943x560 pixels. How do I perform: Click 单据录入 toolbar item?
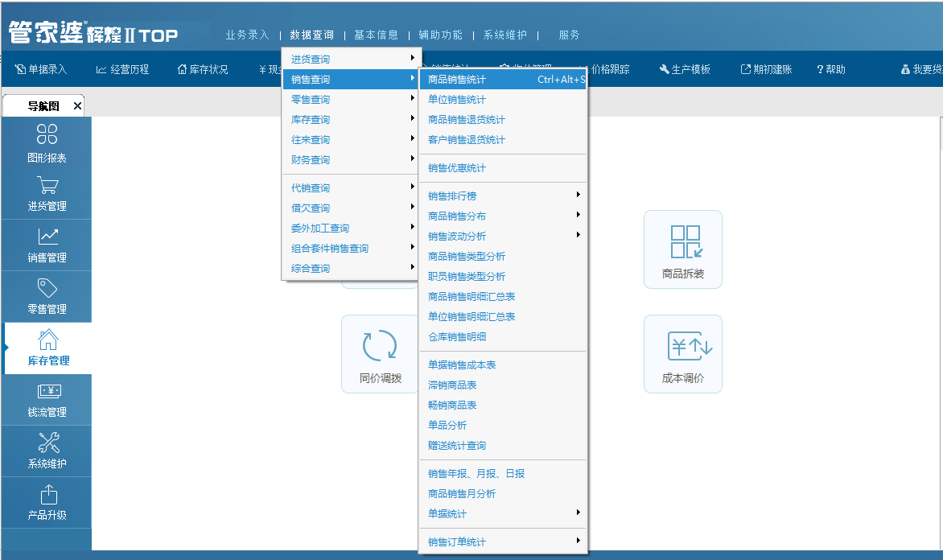pos(41,69)
